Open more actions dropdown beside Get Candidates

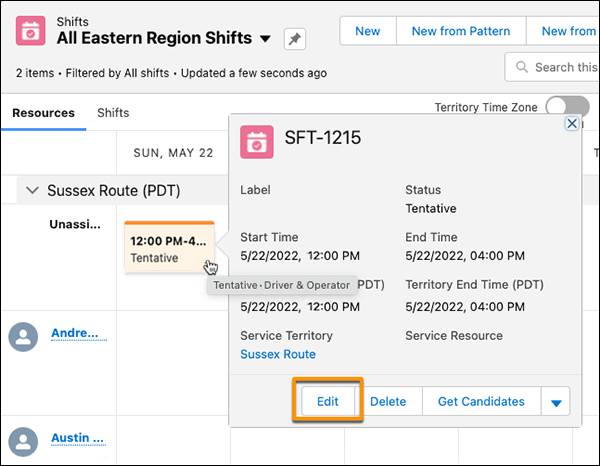coord(555,402)
